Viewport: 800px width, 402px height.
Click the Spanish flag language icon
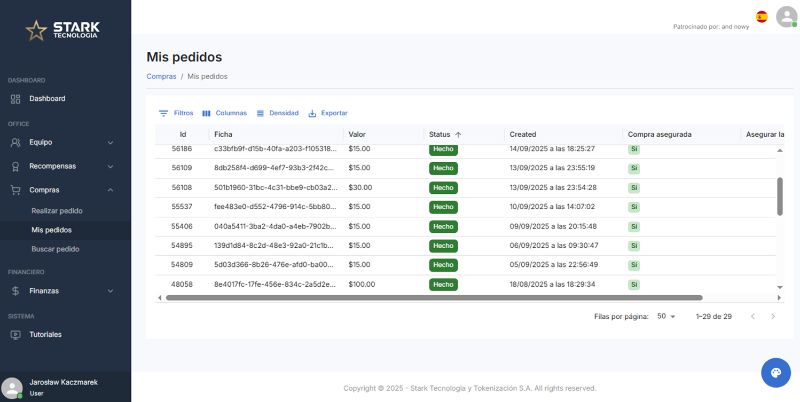762,17
